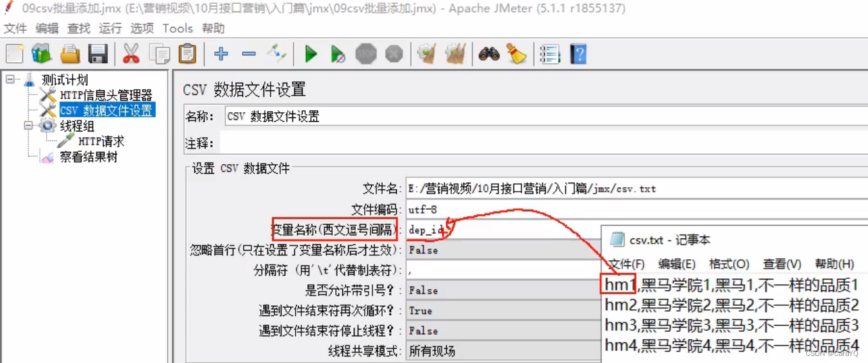The width and height of the screenshot is (868, 363).
Task: Click the Toggle enable/disable toolbar icon
Action: [276, 54]
